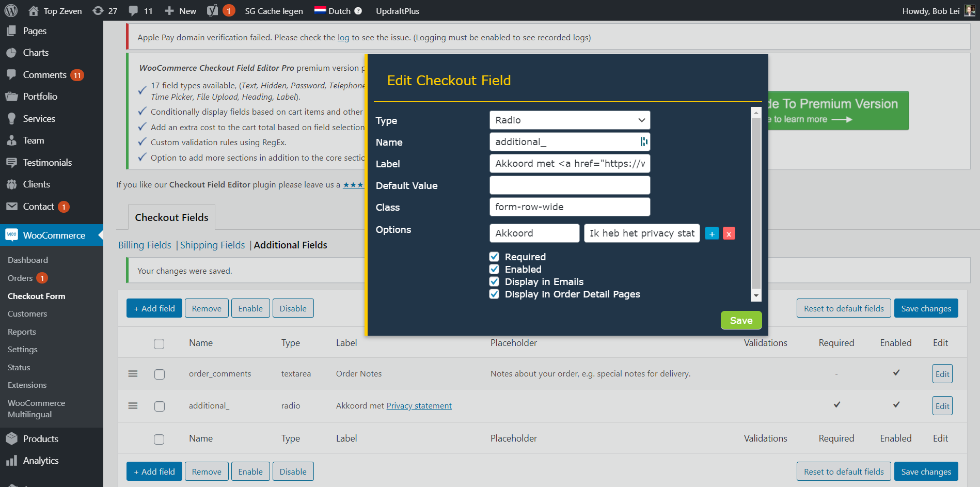Click the Team sidebar icon
The height and width of the screenshot is (487, 980).
(11, 140)
